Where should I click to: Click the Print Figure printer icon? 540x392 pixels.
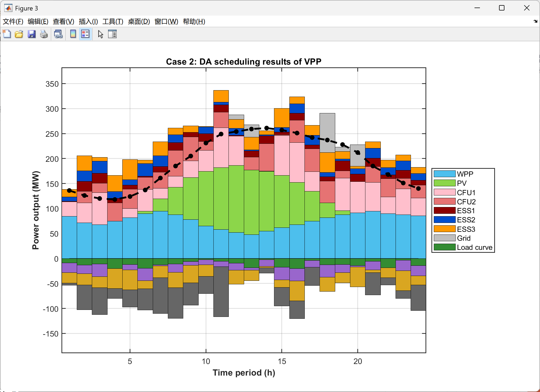[44, 34]
